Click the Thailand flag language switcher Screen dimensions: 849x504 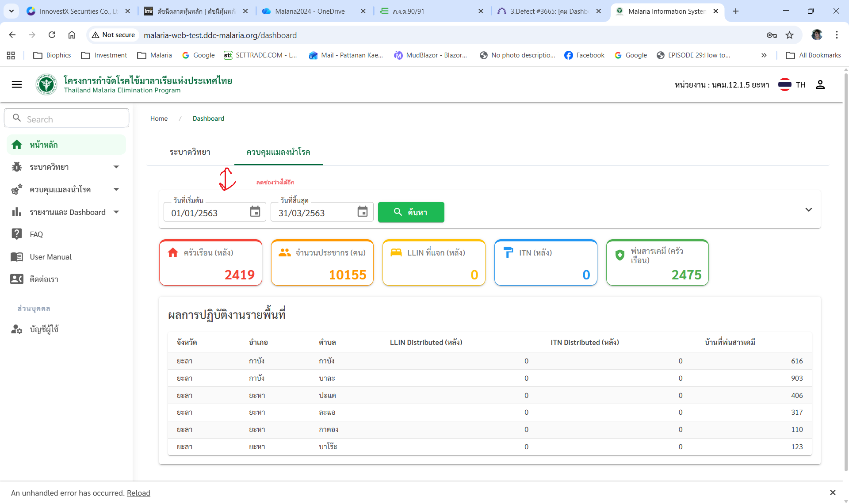pyautogui.click(x=785, y=84)
